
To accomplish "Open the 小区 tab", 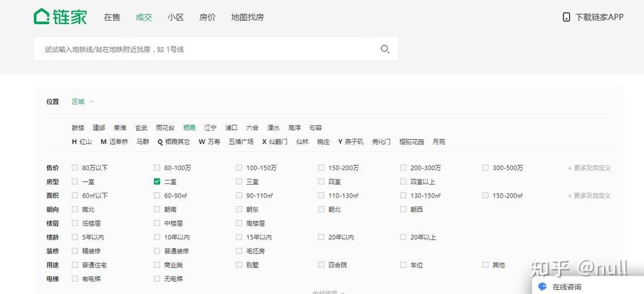I will tap(176, 17).
